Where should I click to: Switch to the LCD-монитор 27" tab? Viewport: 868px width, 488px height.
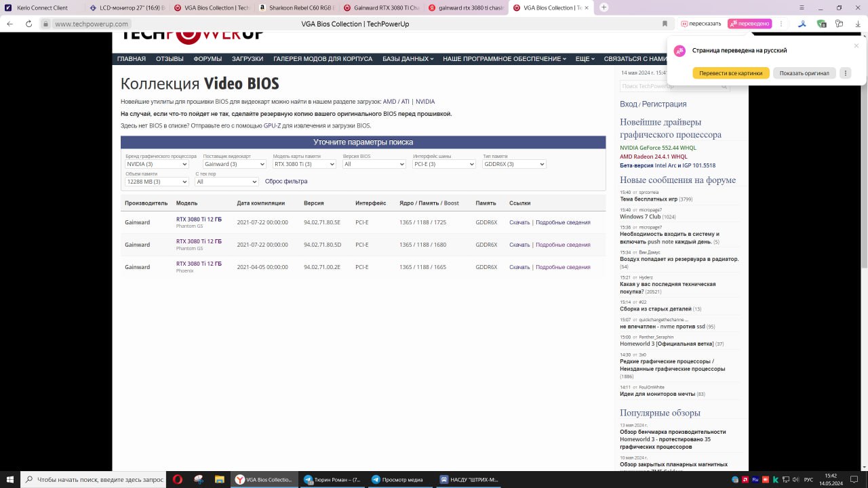(127, 7)
